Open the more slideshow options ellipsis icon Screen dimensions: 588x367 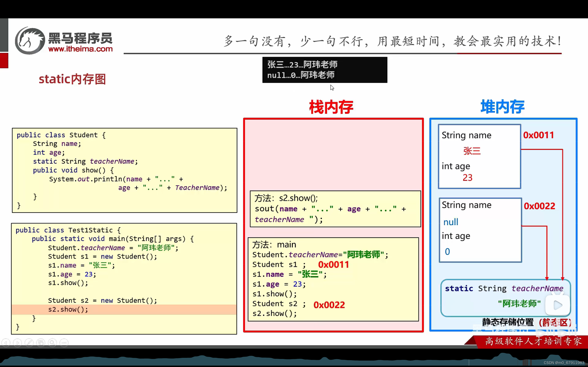[x=64, y=343]
